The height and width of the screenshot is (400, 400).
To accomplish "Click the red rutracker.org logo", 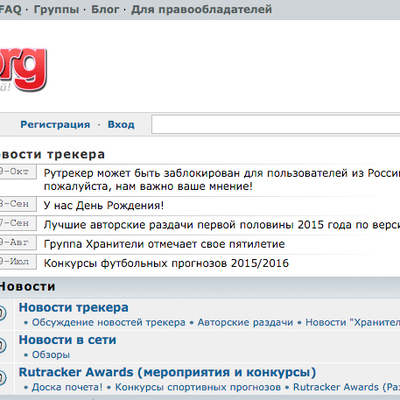I will (x=23, y=69).
